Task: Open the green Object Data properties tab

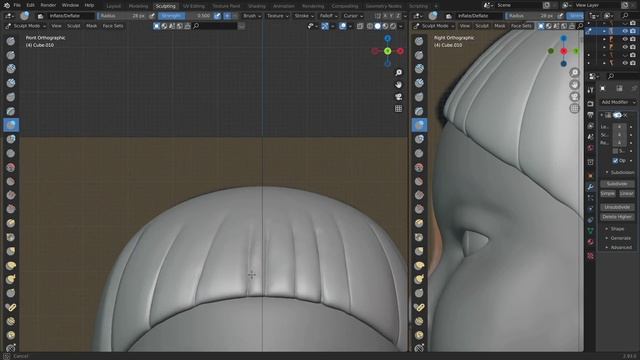Action: [x=590, y=231]
